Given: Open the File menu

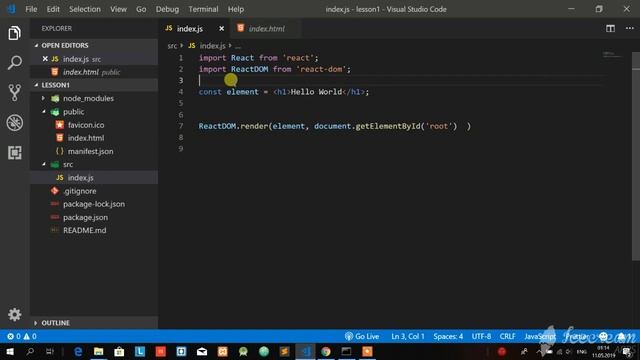Looking at the screenshot, I should pos(31,9).
